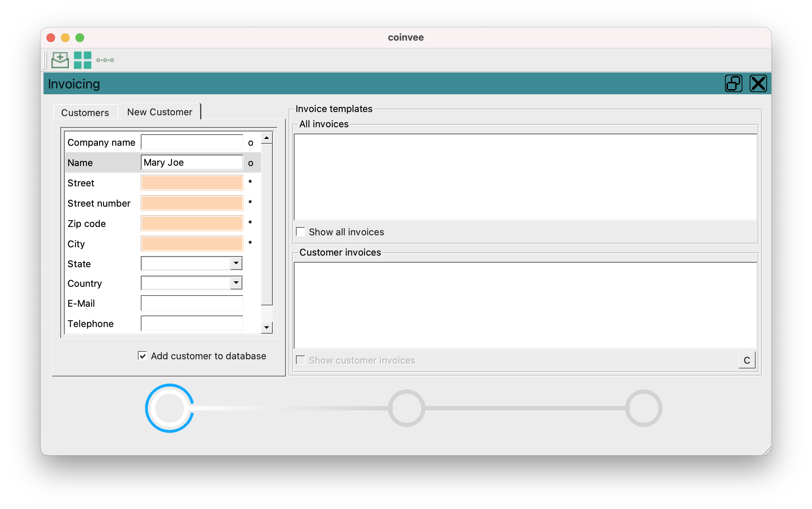Click the form scrollbar up arrow
Image resolution: width=812 pixels, height=509 pixels.
coord(267,138)
